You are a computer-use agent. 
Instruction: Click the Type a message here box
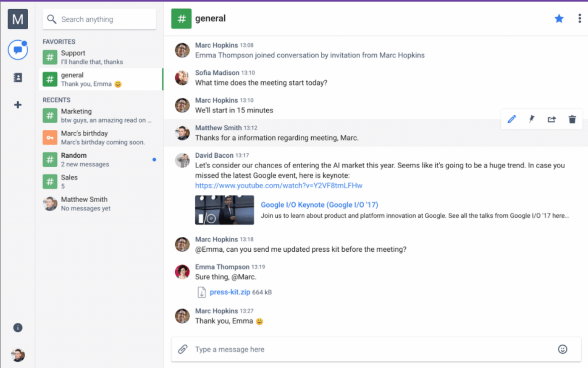pyautogui.click(x=376, y=349)
